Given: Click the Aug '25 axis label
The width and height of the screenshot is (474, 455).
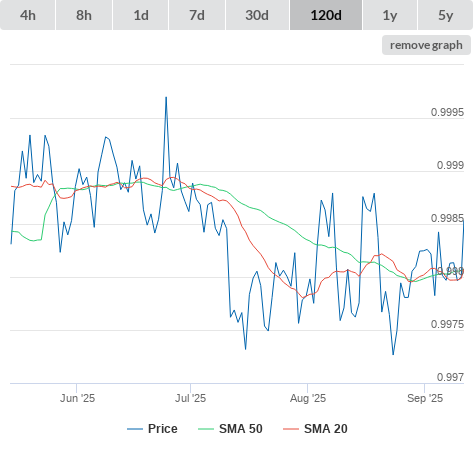Looking at the screenshot, I should pyautogui.click(x=308, y=398).
